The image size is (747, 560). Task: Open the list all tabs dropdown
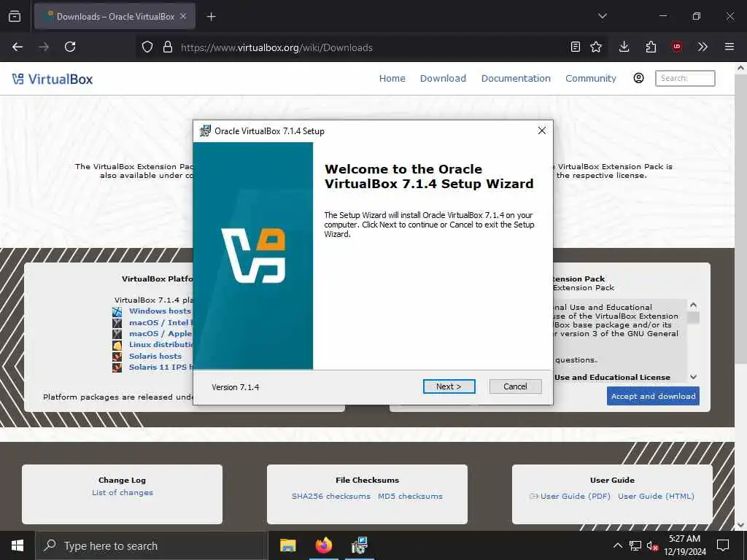pyautogui.click(x=602, y=16)
